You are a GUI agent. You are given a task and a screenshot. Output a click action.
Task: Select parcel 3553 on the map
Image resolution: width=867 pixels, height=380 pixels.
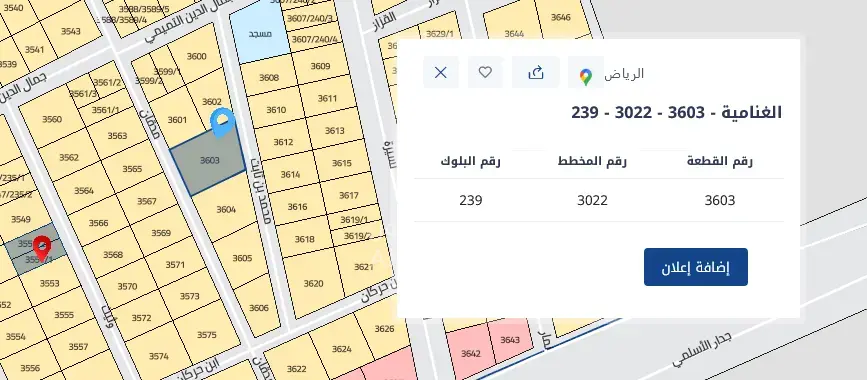point(49,283)
